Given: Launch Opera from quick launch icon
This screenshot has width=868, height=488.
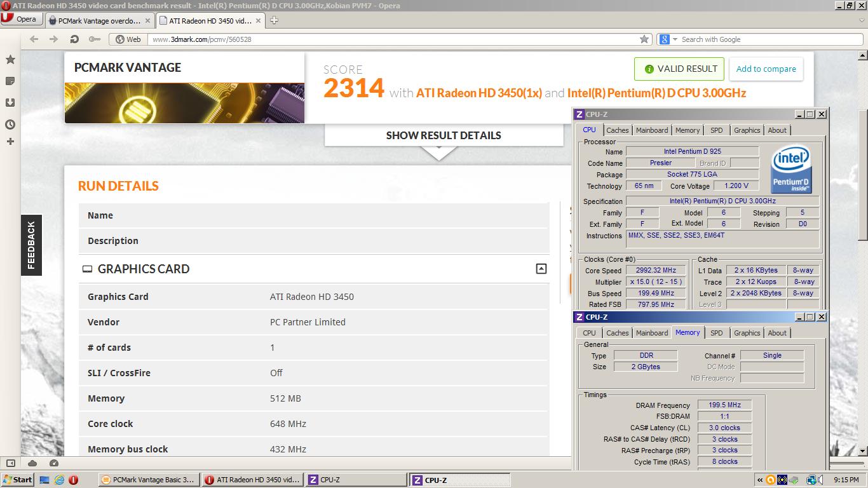Looking at the screenshot, I should click(74, 480).
